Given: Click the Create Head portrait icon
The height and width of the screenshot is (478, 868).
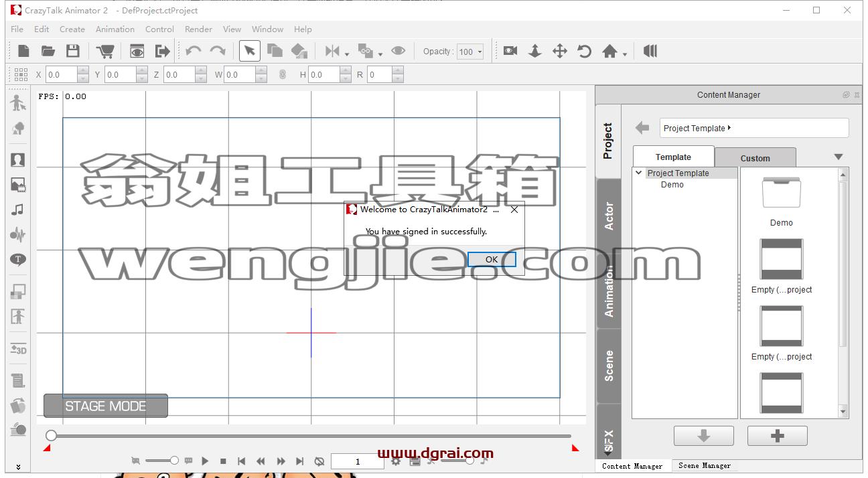Looking at the screenshot, I should coord(18,160).
